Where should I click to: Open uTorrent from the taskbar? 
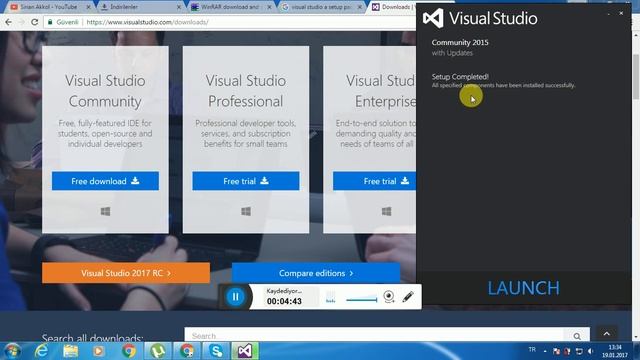click(158, 351)
